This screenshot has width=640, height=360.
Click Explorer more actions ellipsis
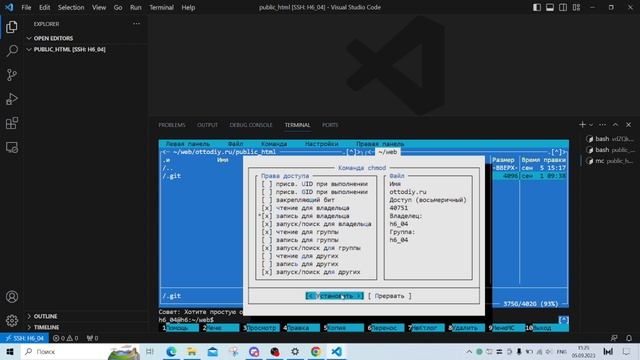[136, 24]
